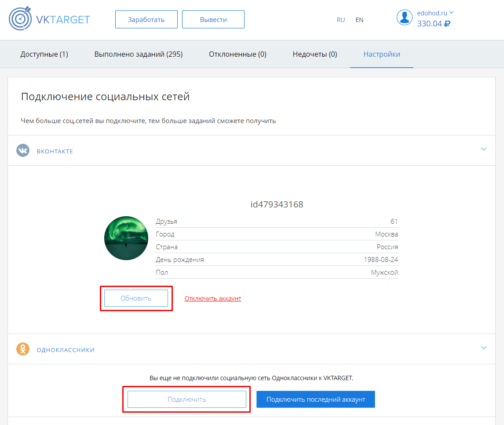Click the user avatar icon in header
The width and height of the screenshot is (504, 425).
(x=404, y=17)
